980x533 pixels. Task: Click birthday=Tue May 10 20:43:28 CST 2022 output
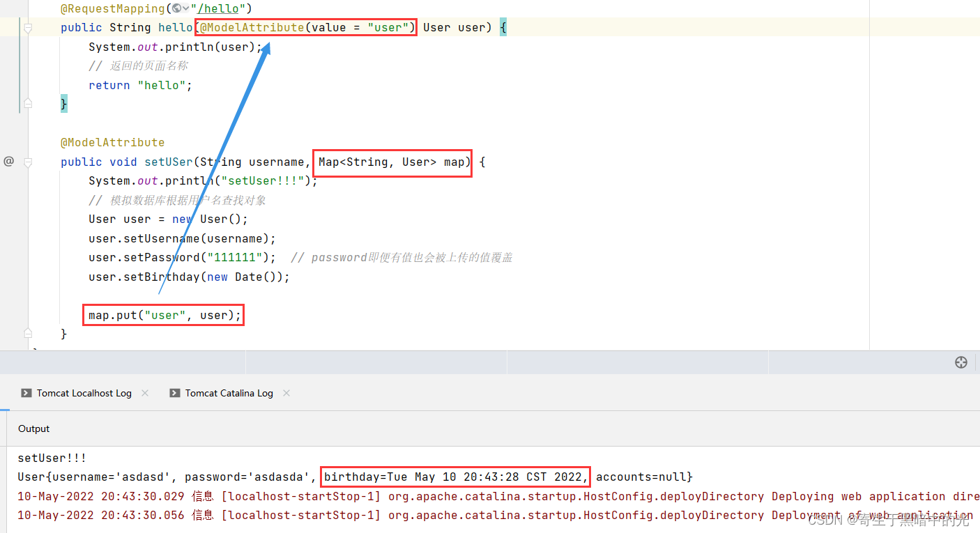tap(457, 477)
